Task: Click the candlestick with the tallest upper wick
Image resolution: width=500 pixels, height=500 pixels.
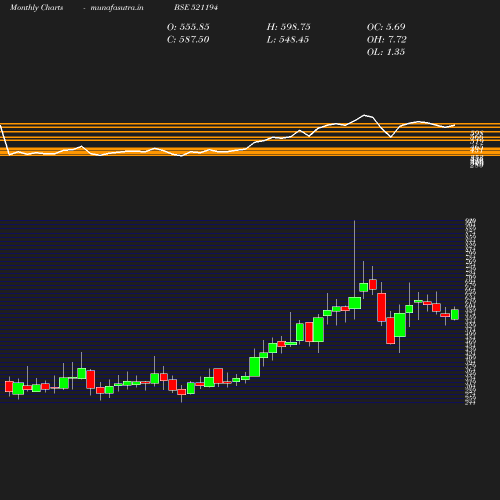Action: tap(355, 303)
